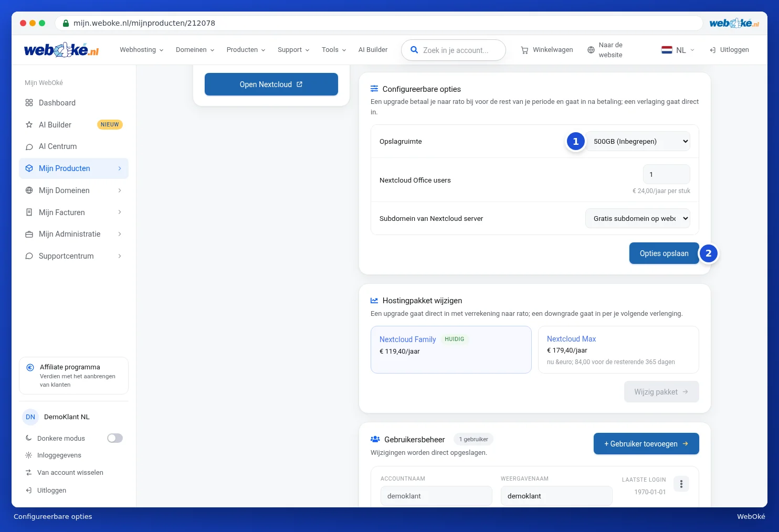Viewport: 779px width, 532px height.
Task: Open AI Builder in the top navigation
Action: point(373,50)
